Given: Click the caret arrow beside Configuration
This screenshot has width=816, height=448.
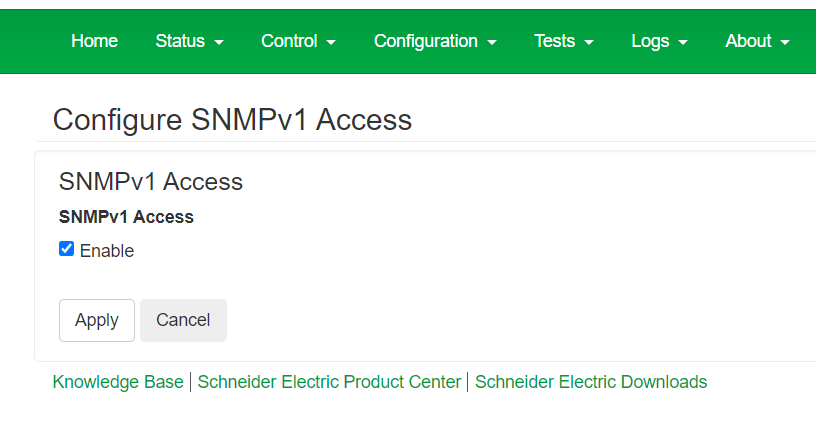Looking at the screenshot, I should pos(492,43).
